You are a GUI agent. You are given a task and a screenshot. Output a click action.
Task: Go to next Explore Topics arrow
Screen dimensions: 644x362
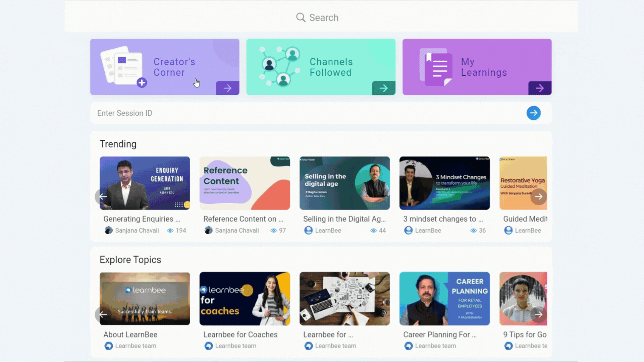(538, 314)
